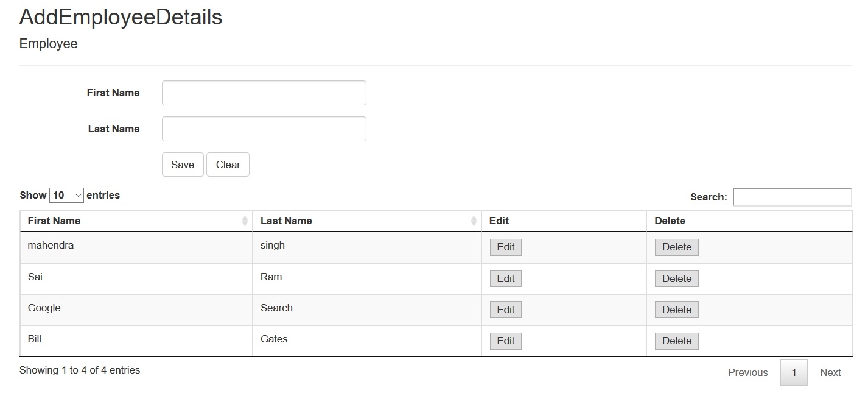Select the 'singh' cell

click(x=367, y=247)
